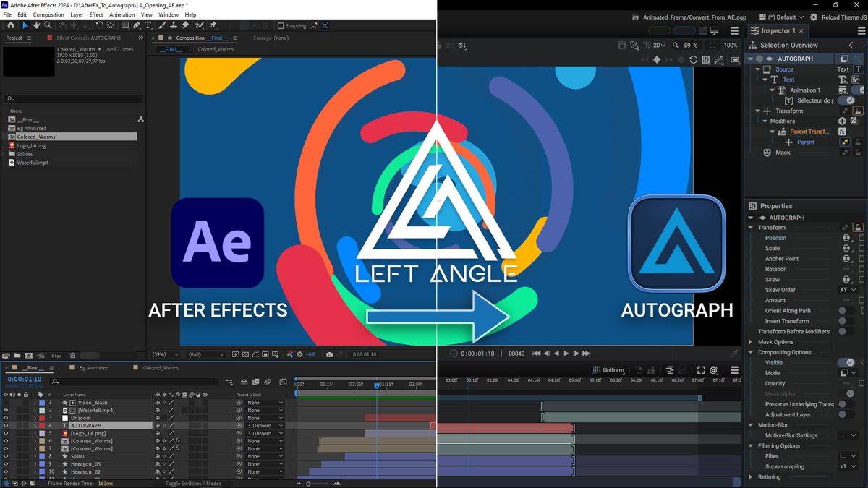The image size is (868, 488).
Task: Toggle the Transform Before Modifiers switch
Action: point(846,331)
